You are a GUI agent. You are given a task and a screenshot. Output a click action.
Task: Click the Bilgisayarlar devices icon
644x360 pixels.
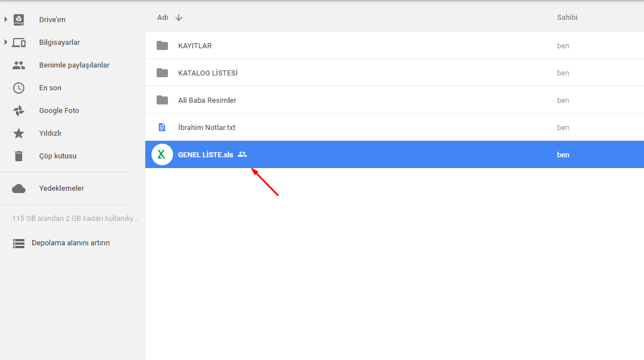point(19,43)
